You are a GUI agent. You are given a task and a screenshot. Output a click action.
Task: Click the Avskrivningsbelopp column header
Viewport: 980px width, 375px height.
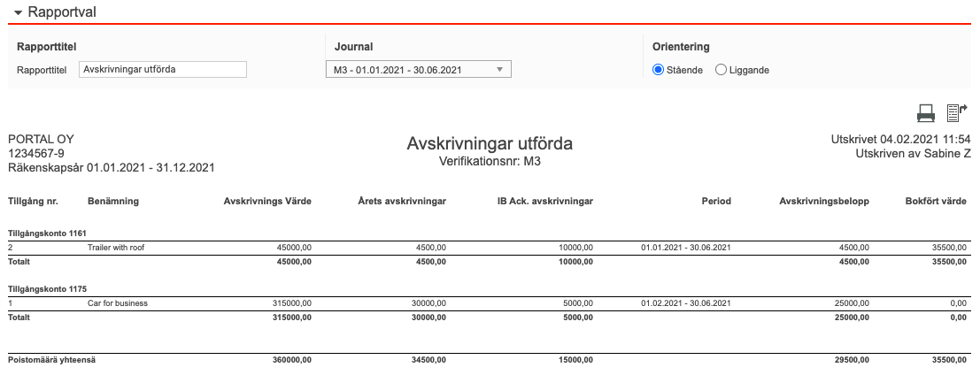823,201
